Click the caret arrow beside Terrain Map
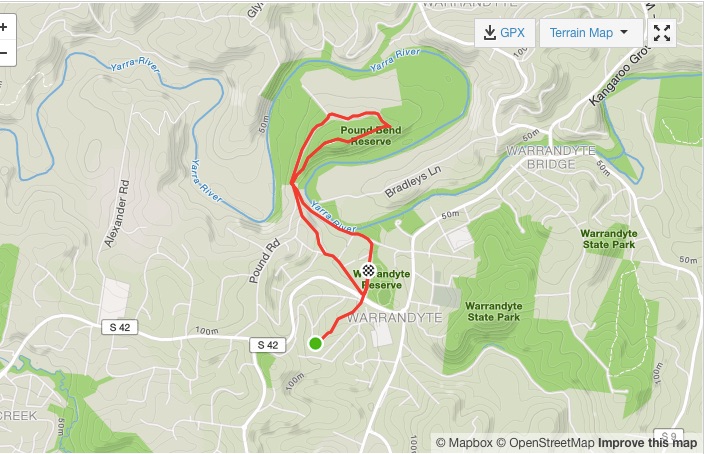706x454 pixels. coord(624,32)
